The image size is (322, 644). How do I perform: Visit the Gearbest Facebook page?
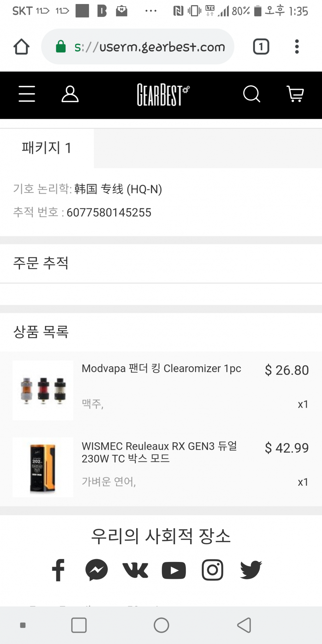59,570
